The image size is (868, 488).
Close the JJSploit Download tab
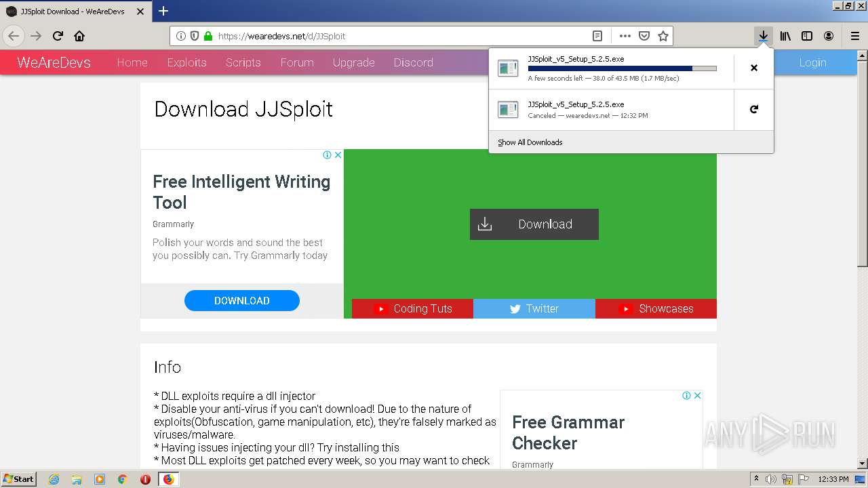coord(140,11)
